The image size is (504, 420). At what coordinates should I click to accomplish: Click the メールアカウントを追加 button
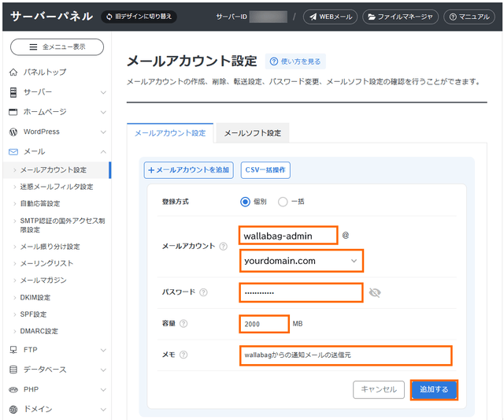pos(189,169)
